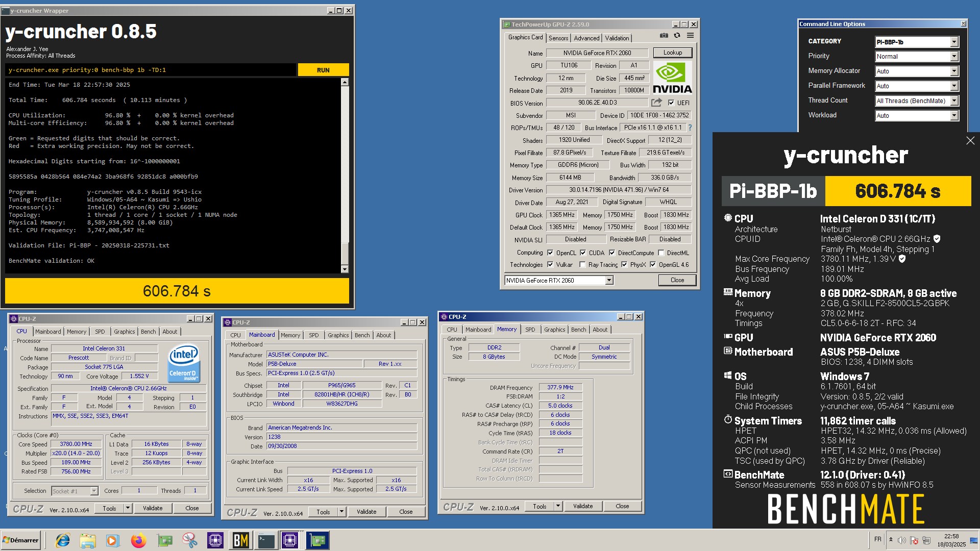This screenshot has height=551, width=980.
Task: Click the CPUID verified shield icon in BenchMate
Action: [937, 239]
